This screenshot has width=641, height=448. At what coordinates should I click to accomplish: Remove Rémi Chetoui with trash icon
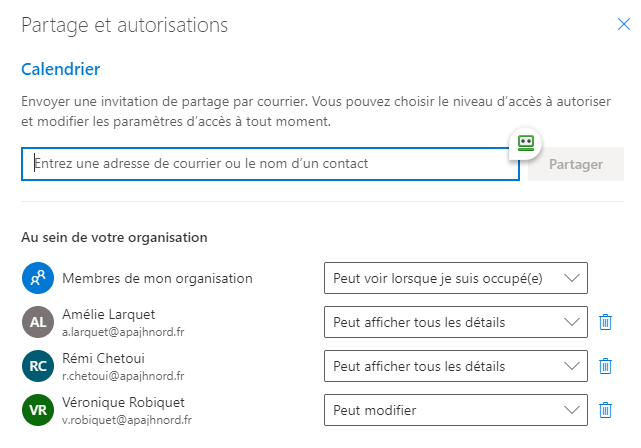(605, 366)
